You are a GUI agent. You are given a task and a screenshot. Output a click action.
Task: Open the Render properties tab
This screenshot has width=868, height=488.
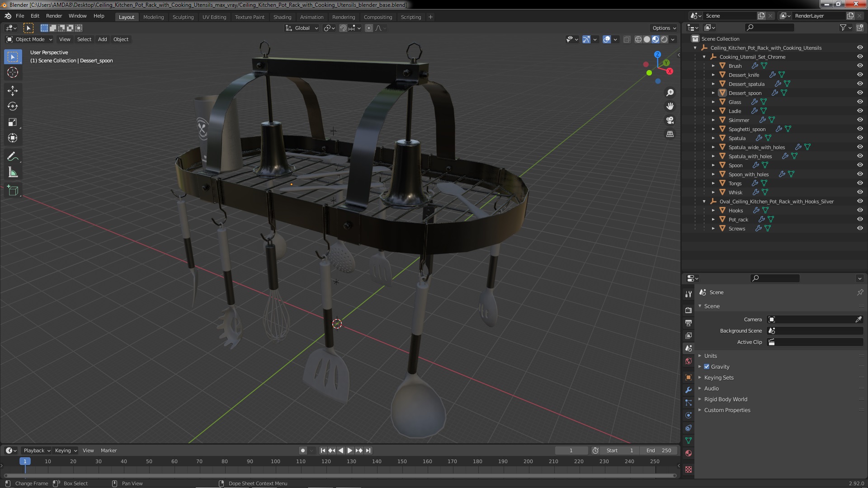pos(688,310)
